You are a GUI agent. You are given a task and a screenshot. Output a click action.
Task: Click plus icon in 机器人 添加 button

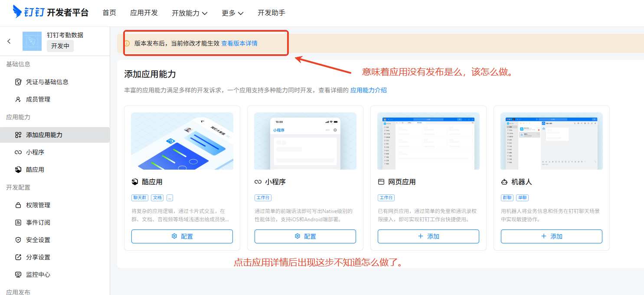544,236
